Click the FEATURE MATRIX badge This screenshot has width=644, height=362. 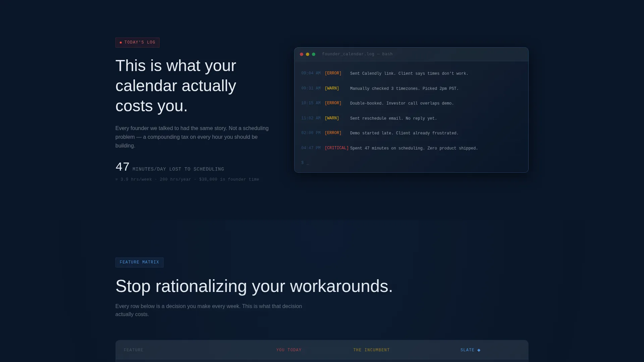tap(140, 262)
